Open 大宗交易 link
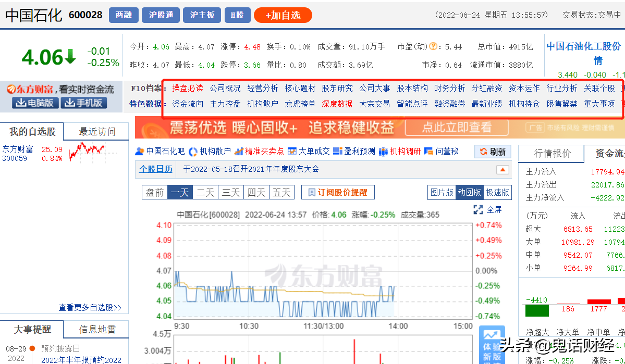Viewport: 625px width, 364px height. [375, 104]
